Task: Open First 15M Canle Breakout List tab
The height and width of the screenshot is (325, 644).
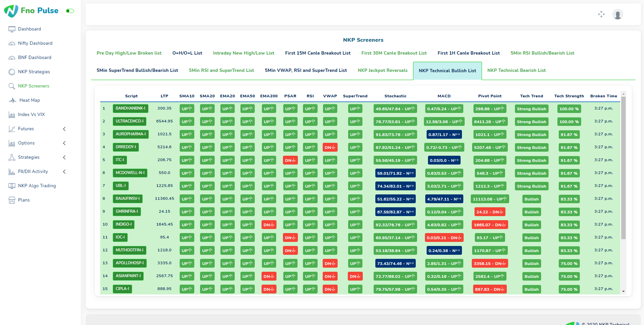Action: point(318,53)
